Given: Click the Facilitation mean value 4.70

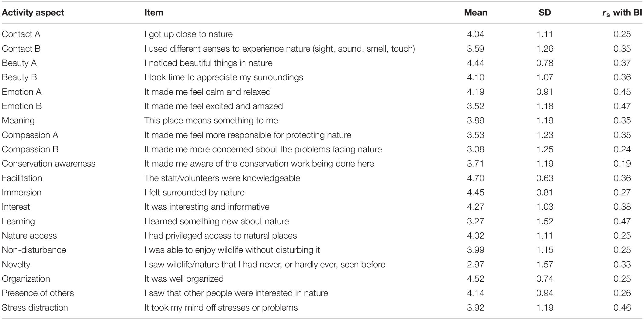Looking at the screenshot, I should (476, 178).
